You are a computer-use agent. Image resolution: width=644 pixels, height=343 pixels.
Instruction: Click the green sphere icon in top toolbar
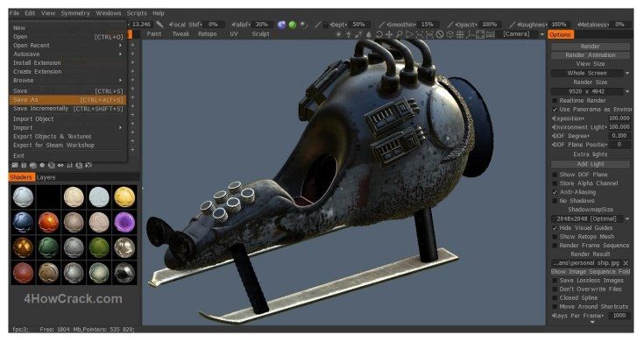293,25
